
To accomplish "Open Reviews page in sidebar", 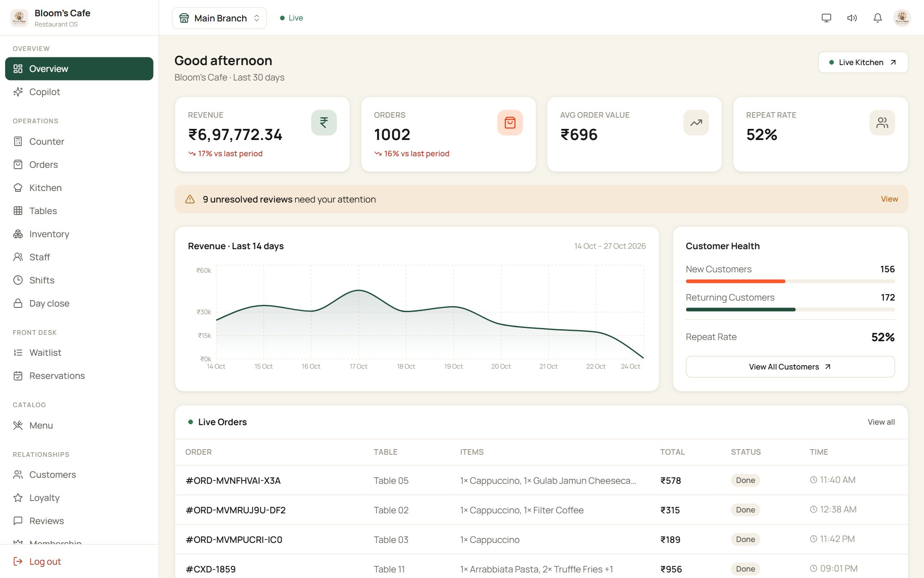I will [x=79, y=521].
